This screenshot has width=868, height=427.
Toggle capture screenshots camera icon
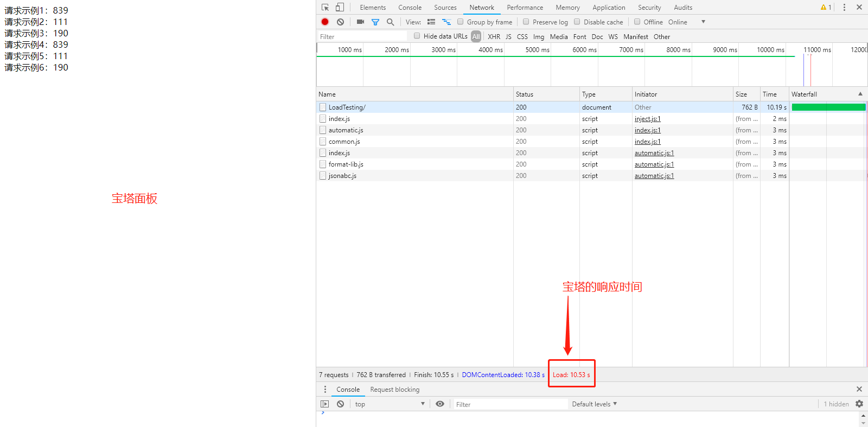point(360,22)
